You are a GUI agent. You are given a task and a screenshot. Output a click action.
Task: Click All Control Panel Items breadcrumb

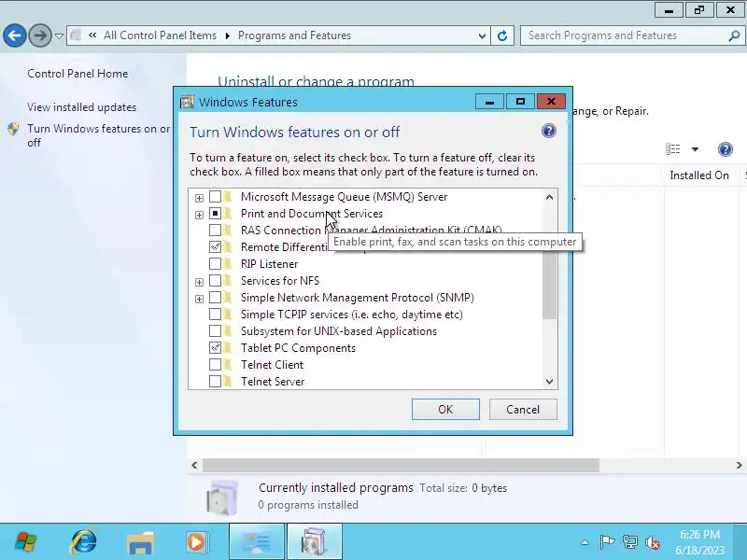[160, 35]
